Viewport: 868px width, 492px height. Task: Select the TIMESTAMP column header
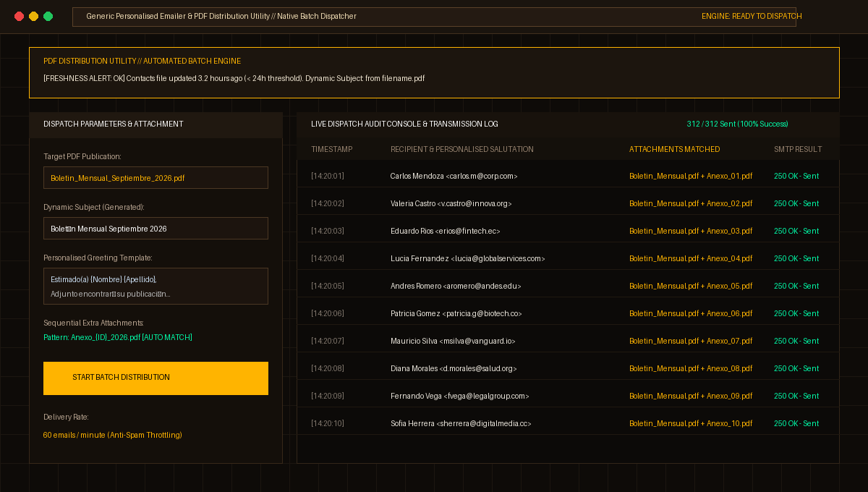(332, 149)
